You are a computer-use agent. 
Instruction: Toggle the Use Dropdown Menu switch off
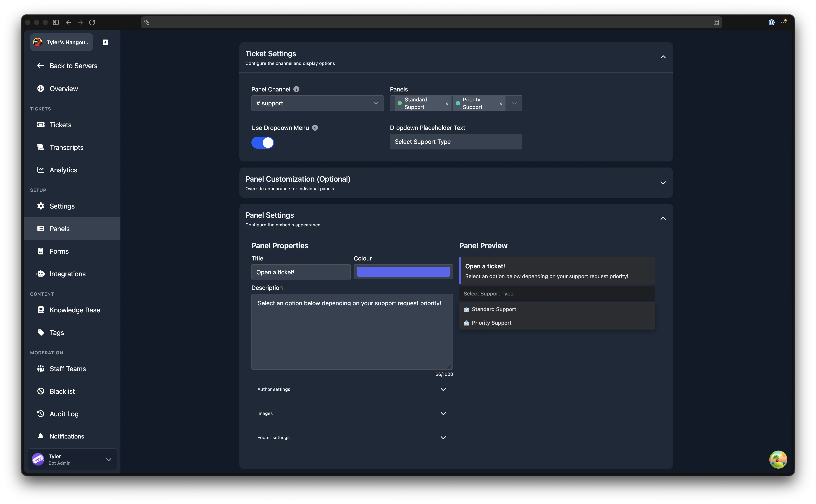tap(263, 143)
